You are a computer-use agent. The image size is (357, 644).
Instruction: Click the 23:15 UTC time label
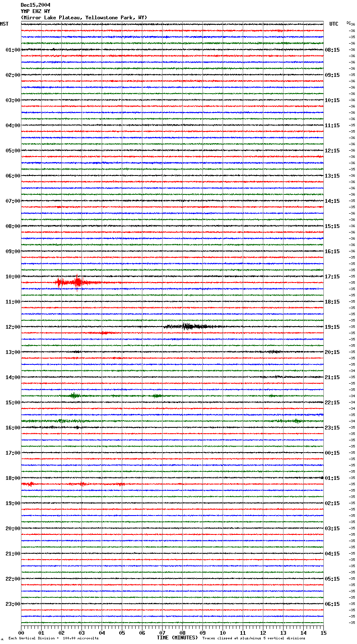[332, 428]
